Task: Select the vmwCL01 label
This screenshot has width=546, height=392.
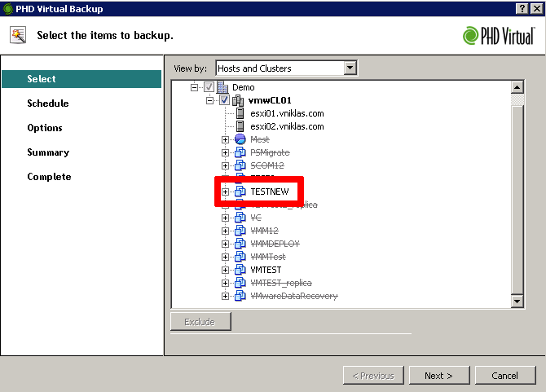Action: [x=270, y=100]
